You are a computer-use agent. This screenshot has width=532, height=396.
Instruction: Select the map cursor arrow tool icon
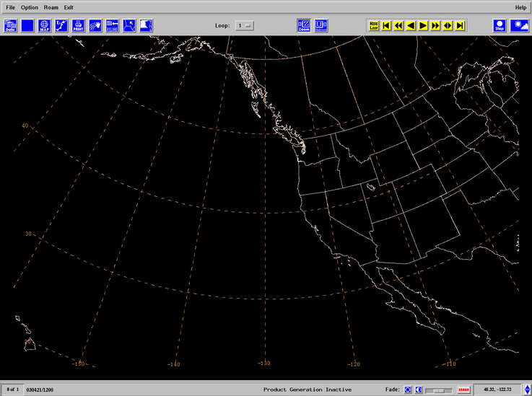coord(129,26)
